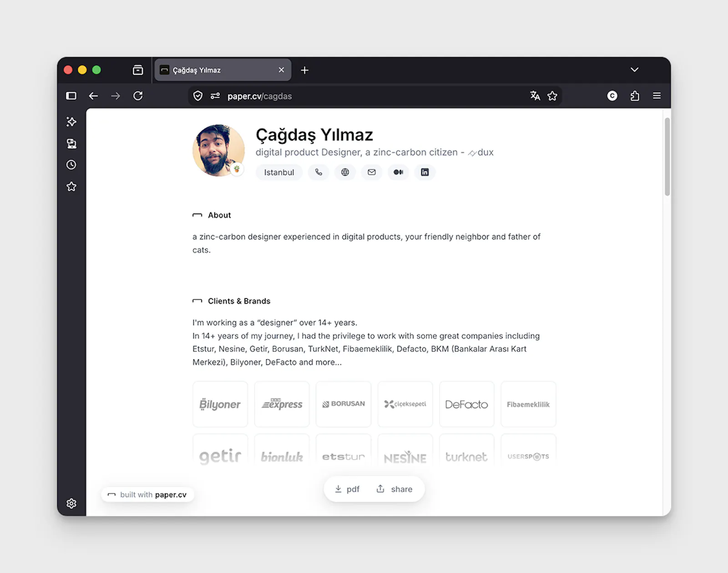Click the share button
The width and height of the screenshot is (728, 573).
pos(394,489)
